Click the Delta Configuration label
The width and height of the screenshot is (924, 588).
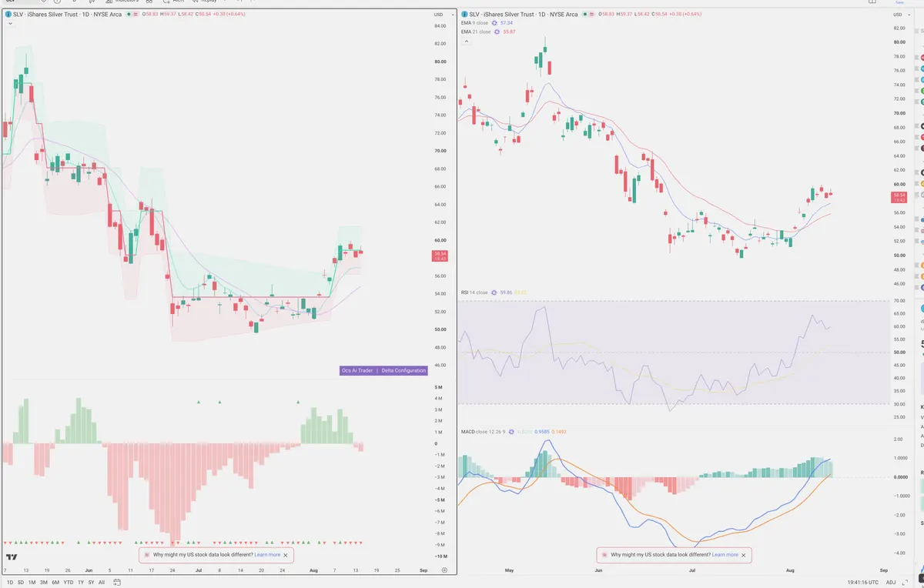click(x=403, y=370)
